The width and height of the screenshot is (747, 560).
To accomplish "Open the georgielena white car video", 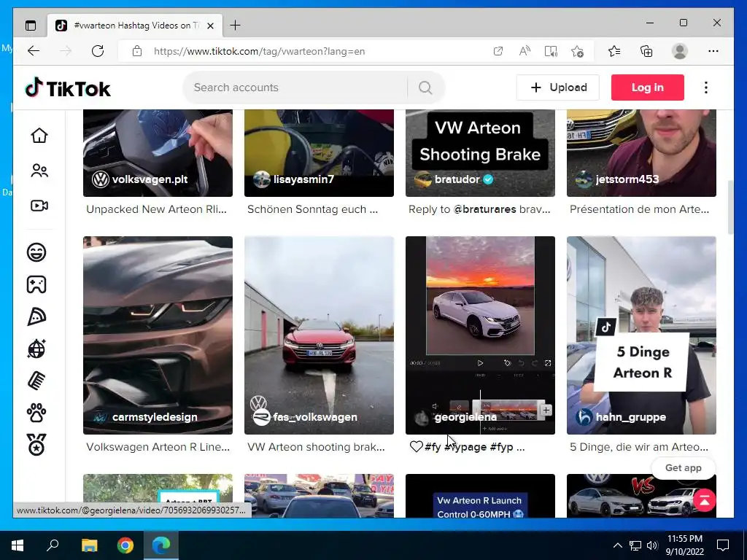I will [480, 335].
